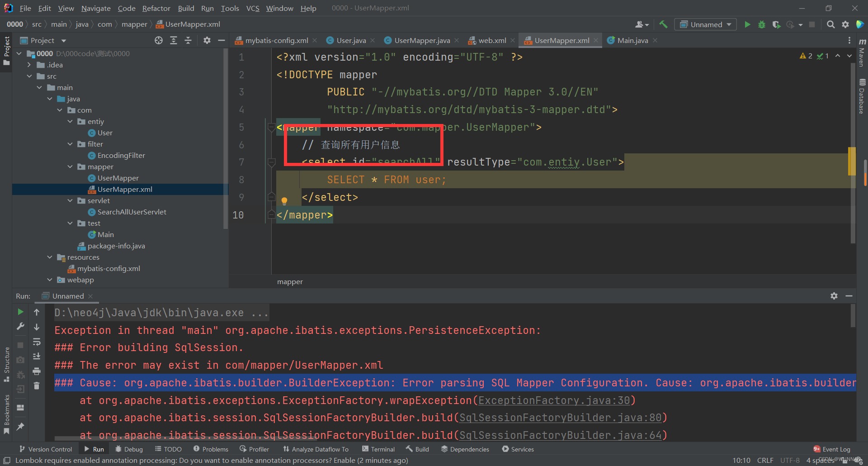Open the Maven side panel
Viewport: 868px width, 466px height.
(862, 52)
